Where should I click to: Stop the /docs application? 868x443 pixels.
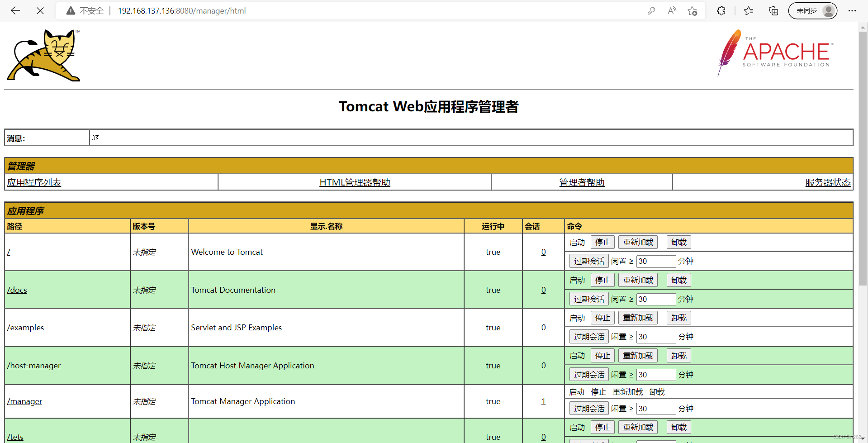tap(602, 281)
